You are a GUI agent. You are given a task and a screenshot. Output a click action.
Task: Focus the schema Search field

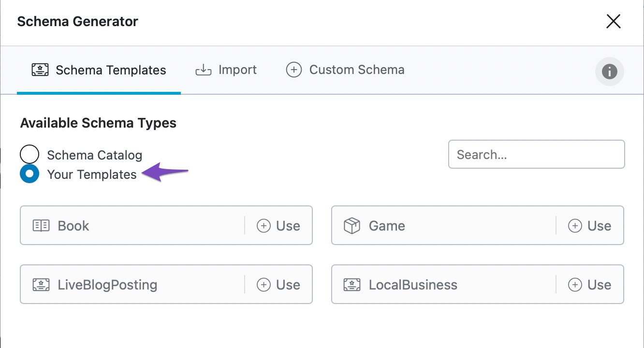(x=537, y=155)
